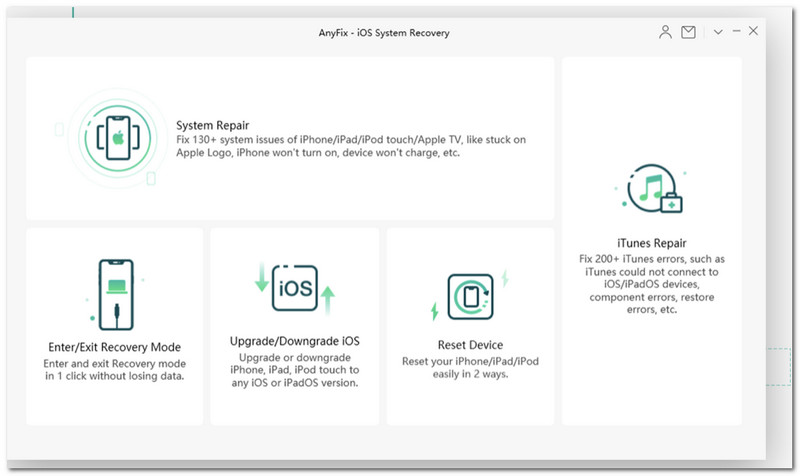Open the System Repair phone icon

point(118,138)
